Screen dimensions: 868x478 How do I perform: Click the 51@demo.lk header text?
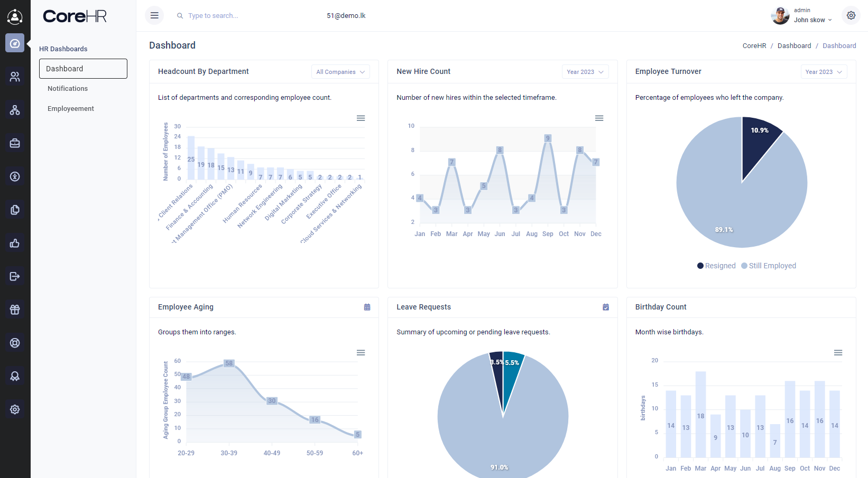(x=346, y=16)
